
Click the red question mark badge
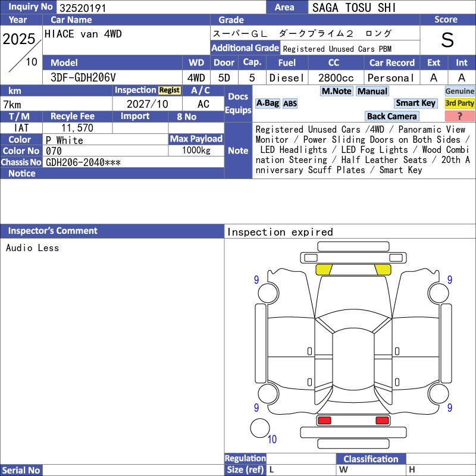pos(459,116)
